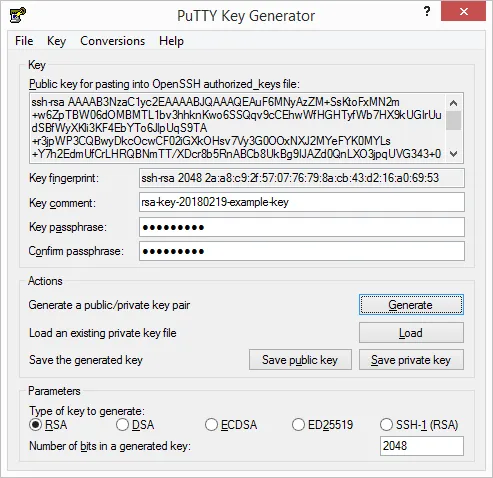Image resolution: width=493 pixels, height=478 pixels.
Task: Click the PuTTYgen title bar app icon
Action: click(18, 15)
